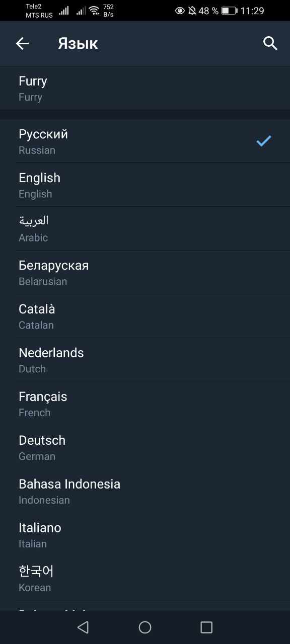Image resolution: width=290 pixels, height=644 pixels.
Task: Tap the battery indicator in status bar
Action: pyautogui.click(x=229, y=11)
